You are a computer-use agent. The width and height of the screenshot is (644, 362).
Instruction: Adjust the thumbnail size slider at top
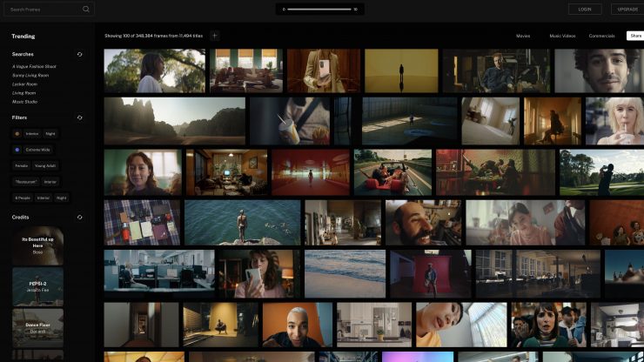[x=319, y=9]
